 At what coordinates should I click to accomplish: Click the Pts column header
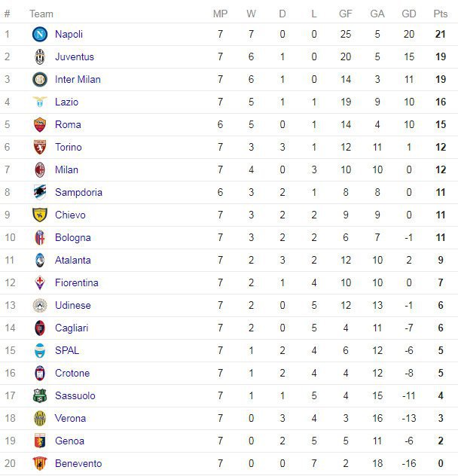[x=441, y=14]
